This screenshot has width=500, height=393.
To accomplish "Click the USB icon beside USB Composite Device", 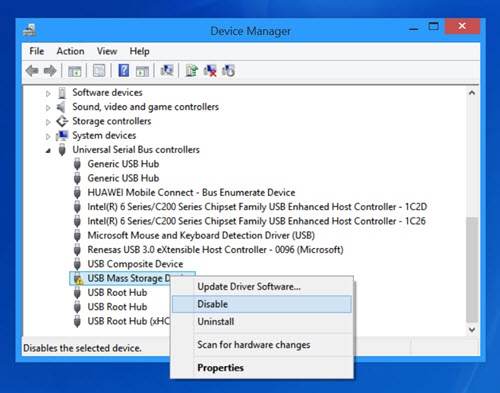I will pos(77,264).
